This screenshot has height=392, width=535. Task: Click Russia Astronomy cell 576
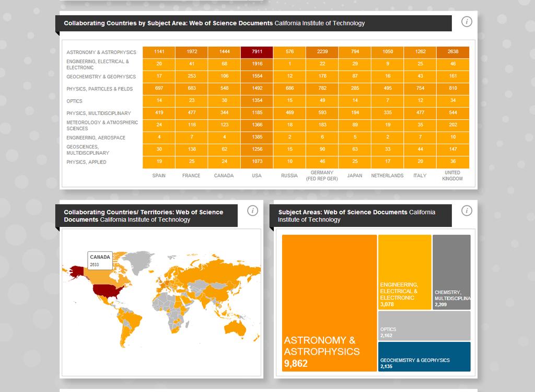(x=289, y=52)
